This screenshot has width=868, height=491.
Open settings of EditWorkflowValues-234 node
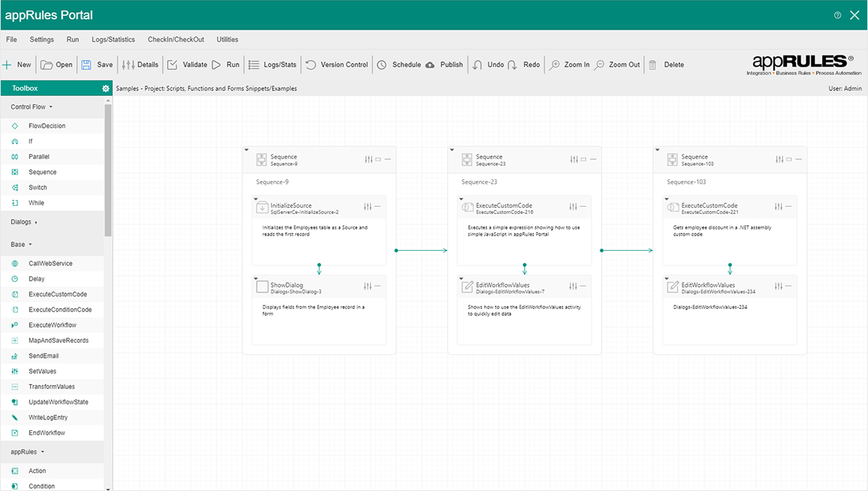(x=779, y=286)
